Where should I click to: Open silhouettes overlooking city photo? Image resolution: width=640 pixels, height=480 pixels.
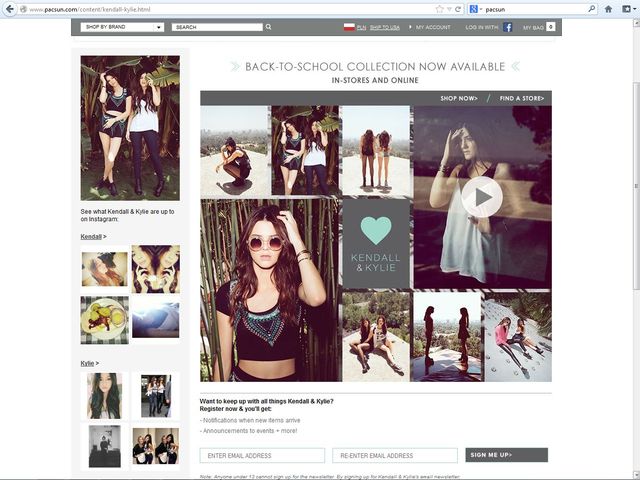tap(447, 337)
